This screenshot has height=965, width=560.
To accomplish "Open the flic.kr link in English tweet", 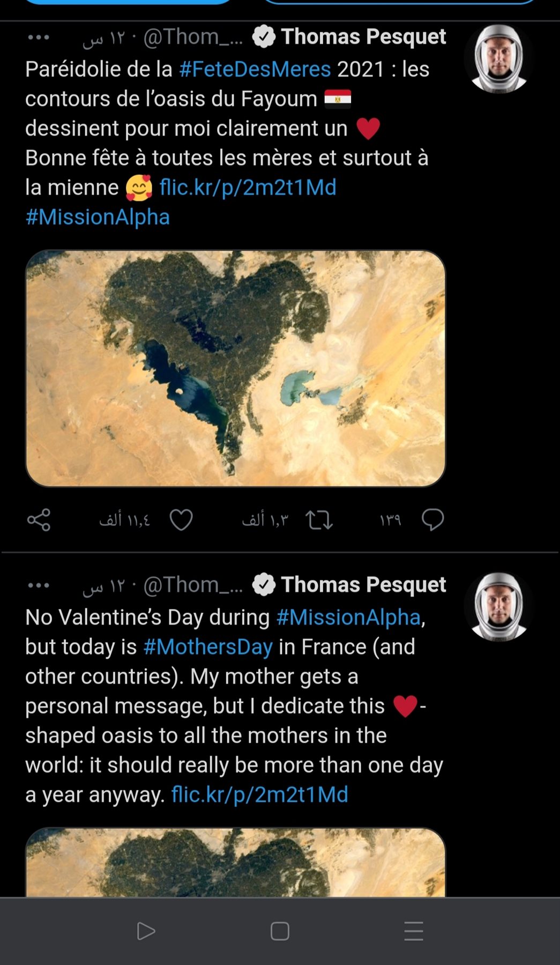I will (x=259, y=795).
